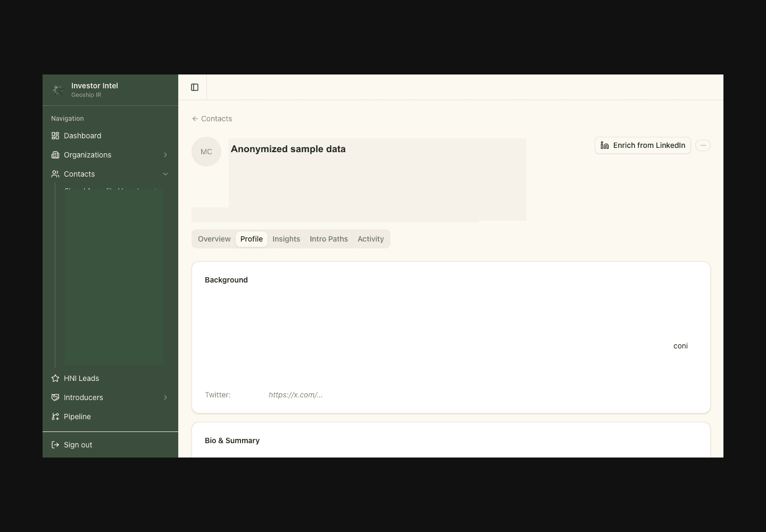Click the LinkedIn logo icon
766x532 pixels.
click(x=605, y=145)
